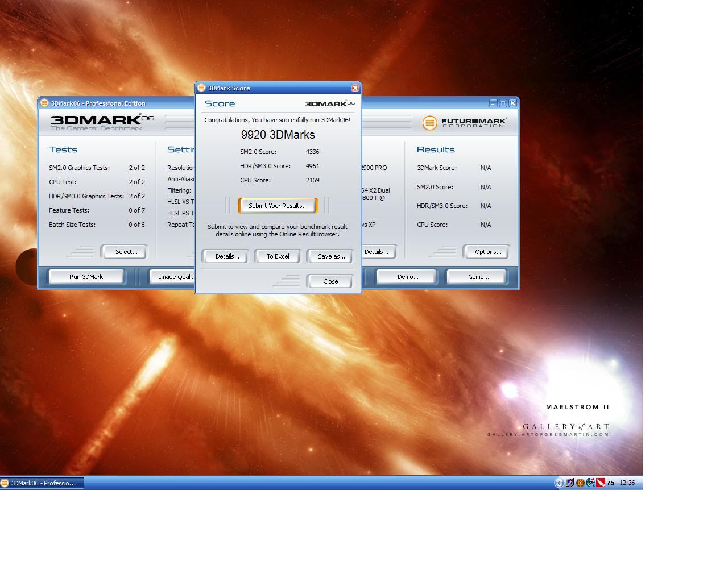Image resolution: width=728 pixels, height=582 pixels.
Task: Click red tray icon with white arrow
Action: pyautogui.click(x=600, y=483)
